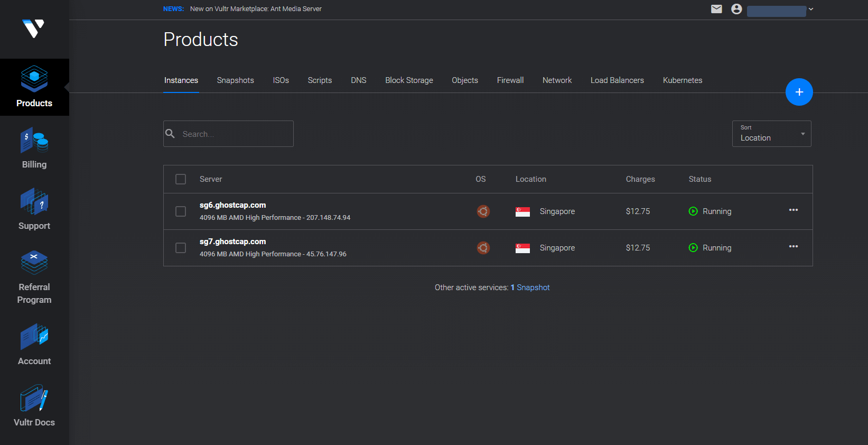The height and width of the screenshot is (445, 868).
Task: Open Products in the sidebar
Action: click(x=34, y=87)
